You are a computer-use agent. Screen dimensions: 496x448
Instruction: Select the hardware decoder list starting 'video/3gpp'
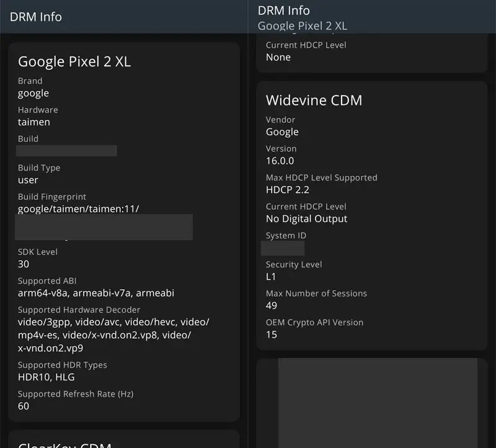click(113, 335)
